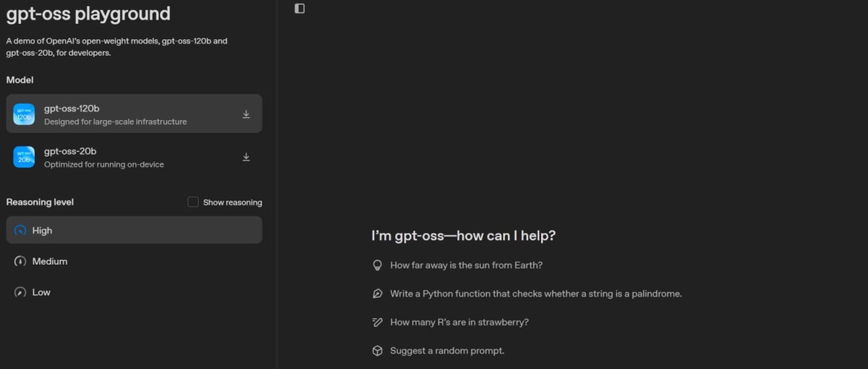Toggle the sidebar panel icon
Viewport: 868px width, 369px height.
(x=299, y=8)
